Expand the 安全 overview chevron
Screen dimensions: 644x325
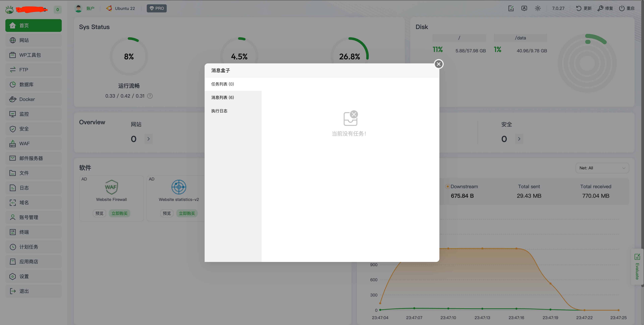(519, 139)
